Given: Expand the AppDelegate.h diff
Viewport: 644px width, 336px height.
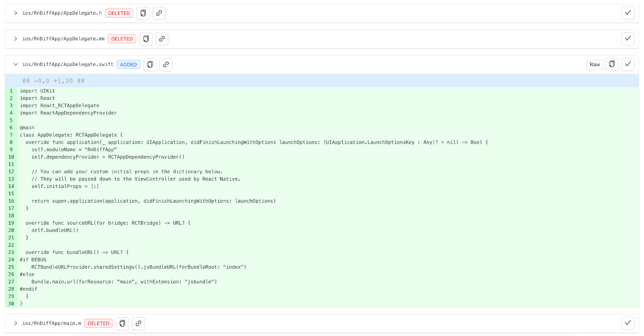Looking at the screenshot, I should [15, 13].
